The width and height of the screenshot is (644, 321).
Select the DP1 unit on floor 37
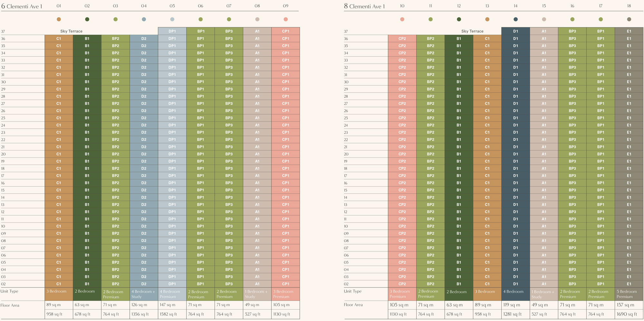(172, 31)
